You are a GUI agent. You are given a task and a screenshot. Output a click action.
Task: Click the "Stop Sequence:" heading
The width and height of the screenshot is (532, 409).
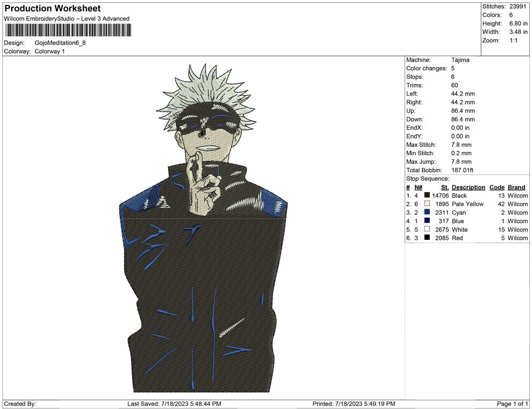tap(428, 179)
